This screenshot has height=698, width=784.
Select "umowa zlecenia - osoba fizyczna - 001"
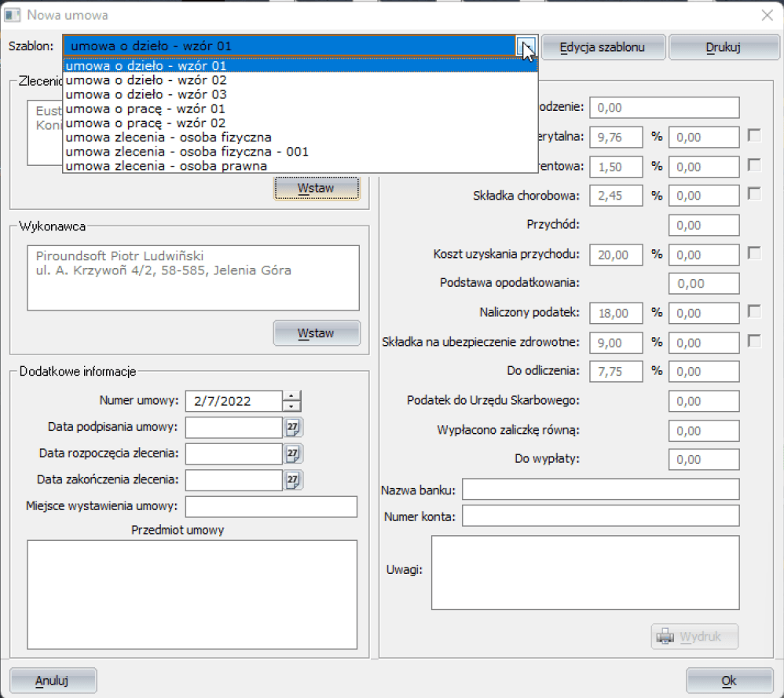click(x=187, y=152)
